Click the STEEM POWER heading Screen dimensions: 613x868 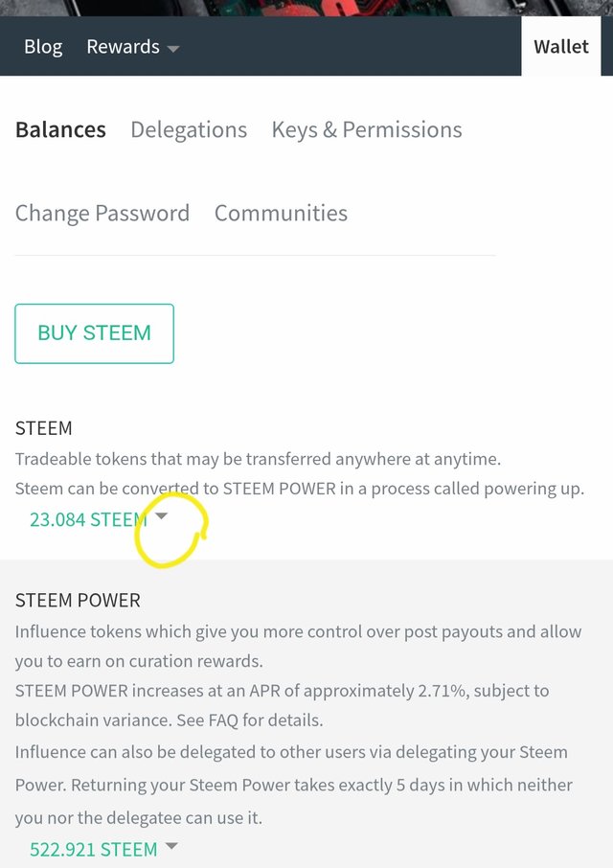click(x=78, y=601)
